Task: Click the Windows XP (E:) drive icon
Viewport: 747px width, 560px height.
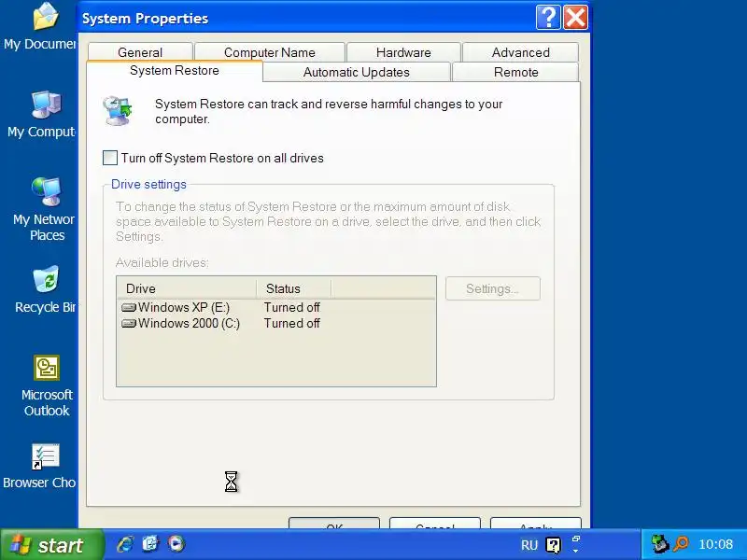Action: (x=129, y=308)
